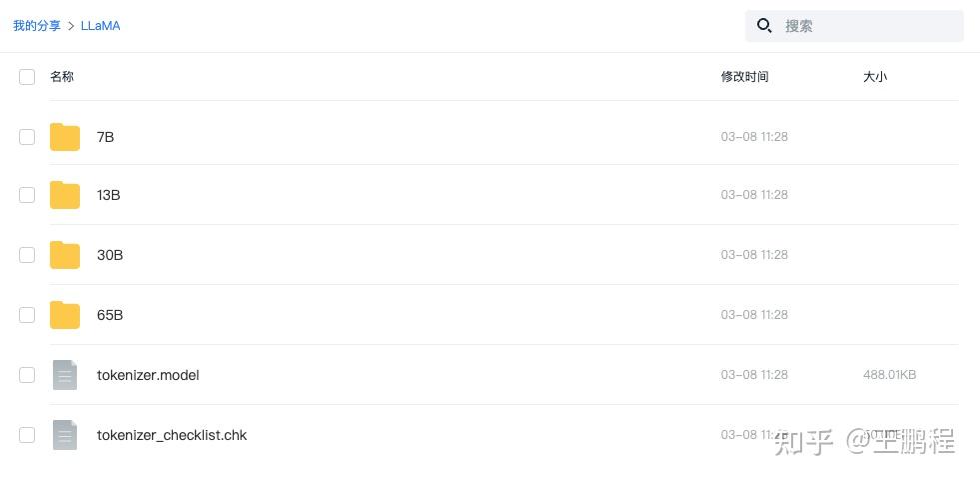Click the search magnifier icon
980x481 pixels.
[x=764, y=26]
